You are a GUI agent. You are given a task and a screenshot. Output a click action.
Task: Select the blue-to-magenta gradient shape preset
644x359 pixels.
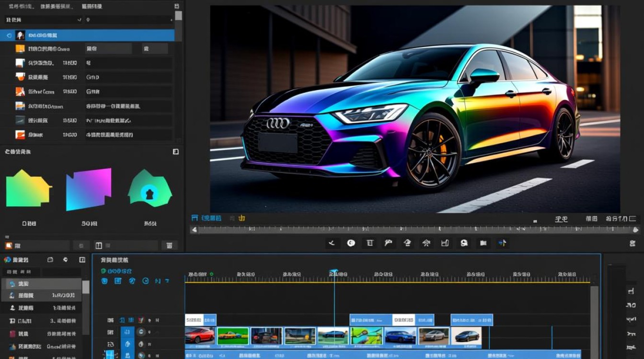(89, 189)
